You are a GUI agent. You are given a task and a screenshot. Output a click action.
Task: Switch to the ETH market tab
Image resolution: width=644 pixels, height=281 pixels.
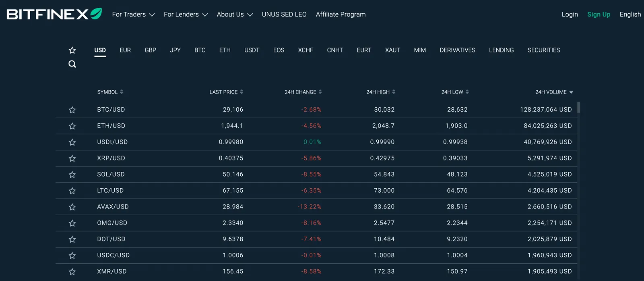pyautogui.click(x=225, y=50)
